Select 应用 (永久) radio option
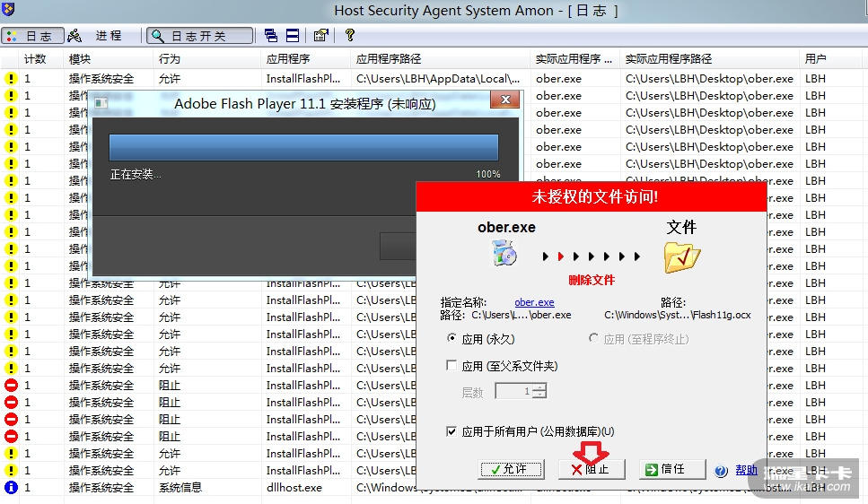Viewport: 868px width, 504px height. pyautogui.click(x=452, y=338)
